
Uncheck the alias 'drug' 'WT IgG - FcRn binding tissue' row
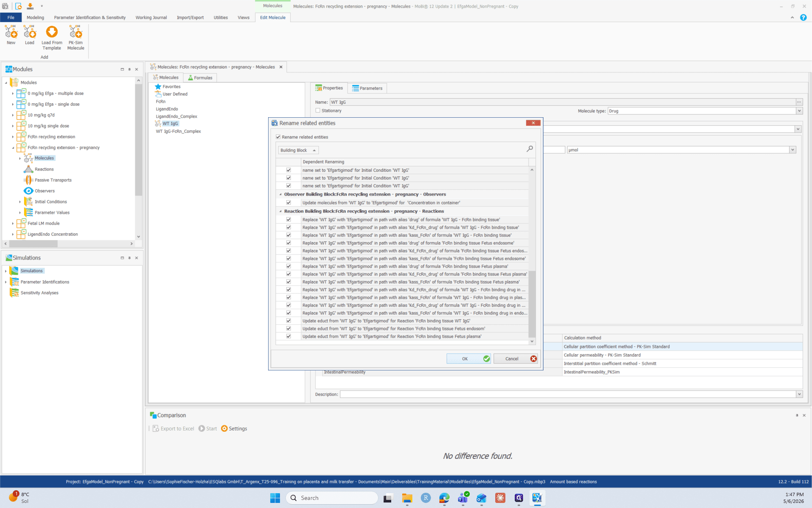(288, 220)
